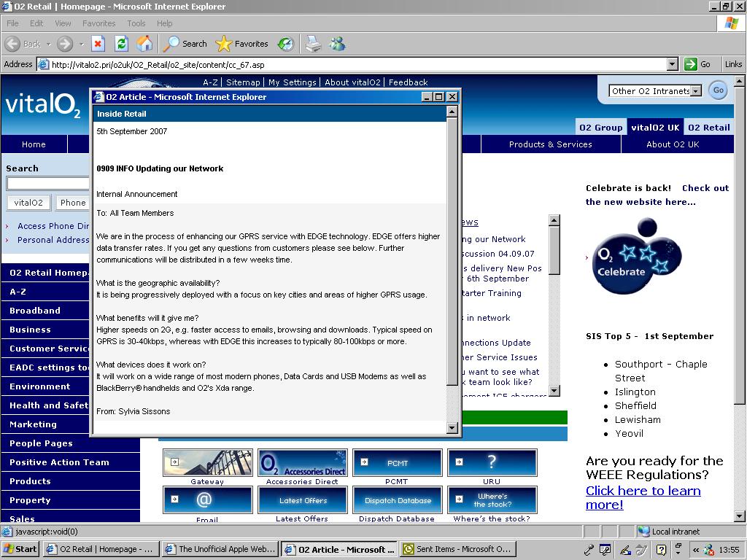Click Start button on taskbar
Screen dimensions: 747x560
[x=20, y=549]
